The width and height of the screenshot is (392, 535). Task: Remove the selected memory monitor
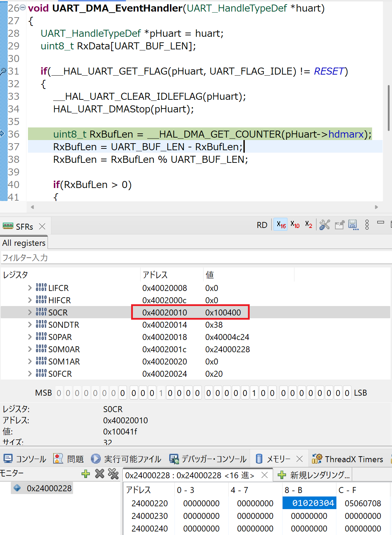pos(100,473)
